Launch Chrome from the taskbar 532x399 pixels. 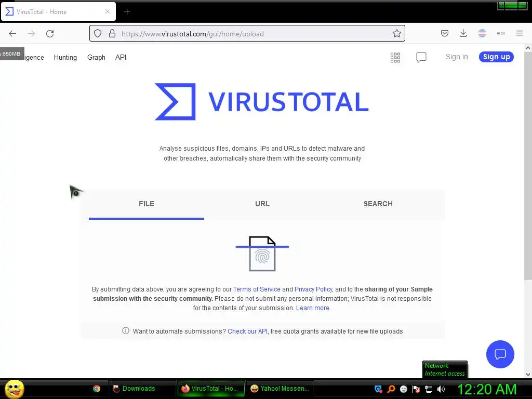point(97,389)
